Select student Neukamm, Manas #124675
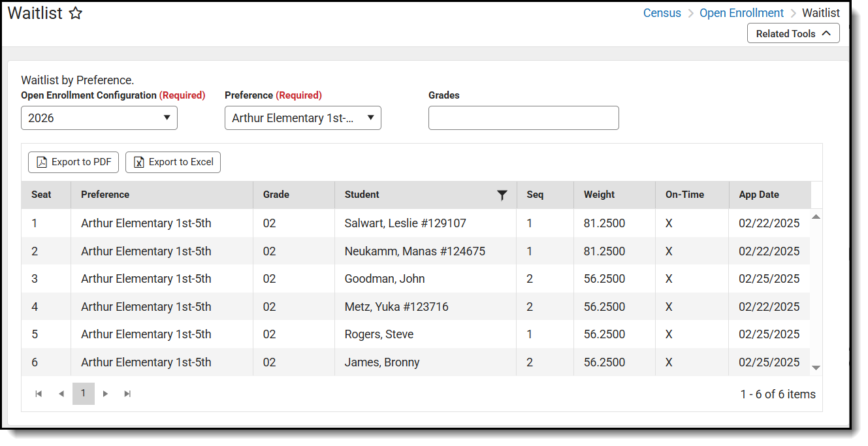Image resolution: width=868 pixels, height=446 pixels. click(x=415, y=251)
